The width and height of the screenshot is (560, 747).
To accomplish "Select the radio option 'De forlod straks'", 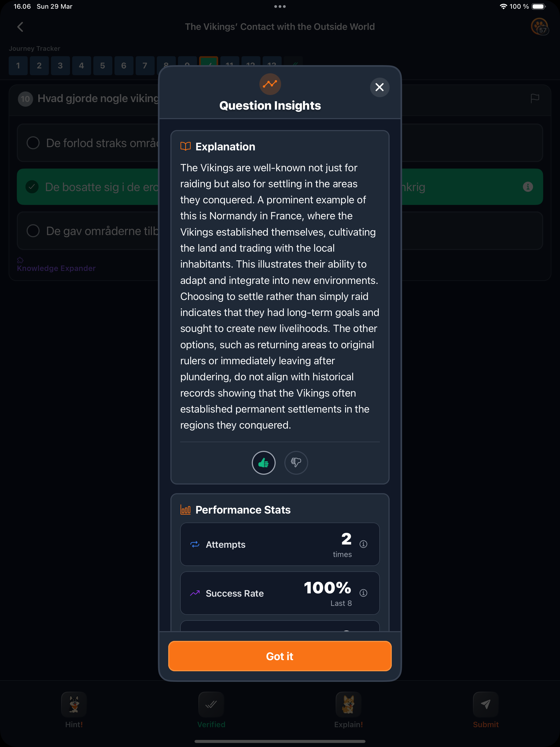I will [x=33, y=143].
